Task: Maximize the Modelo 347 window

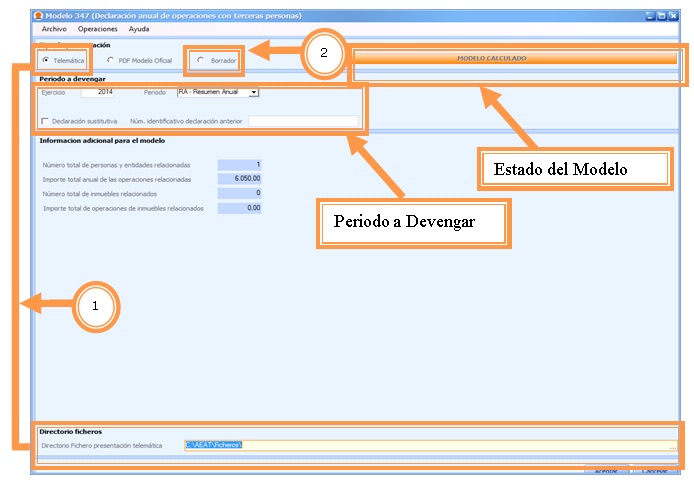Action: [x=661, y=16]
